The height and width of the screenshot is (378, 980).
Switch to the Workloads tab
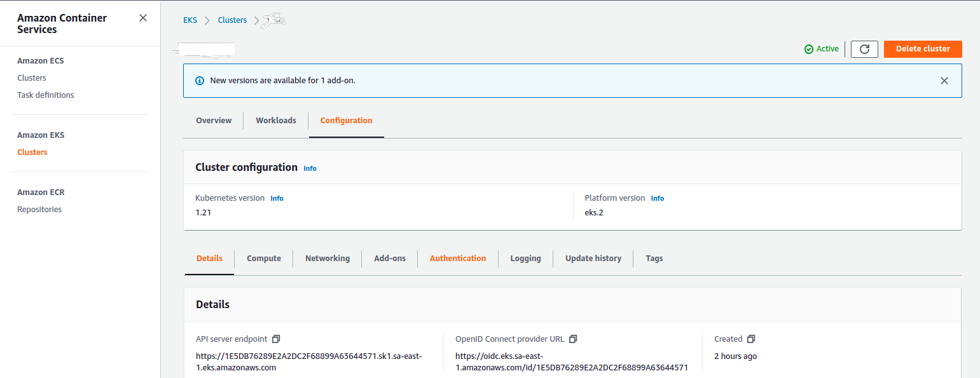pos(276,121)
